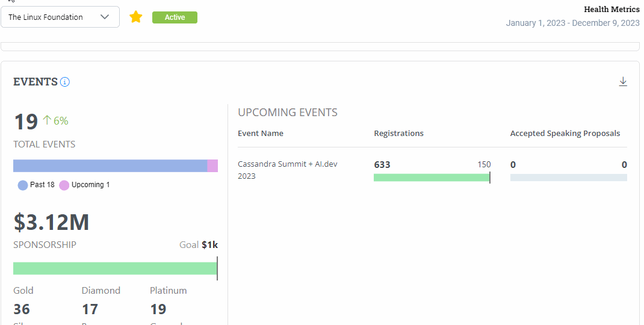Click the Event Name column header

coord(261,134)
